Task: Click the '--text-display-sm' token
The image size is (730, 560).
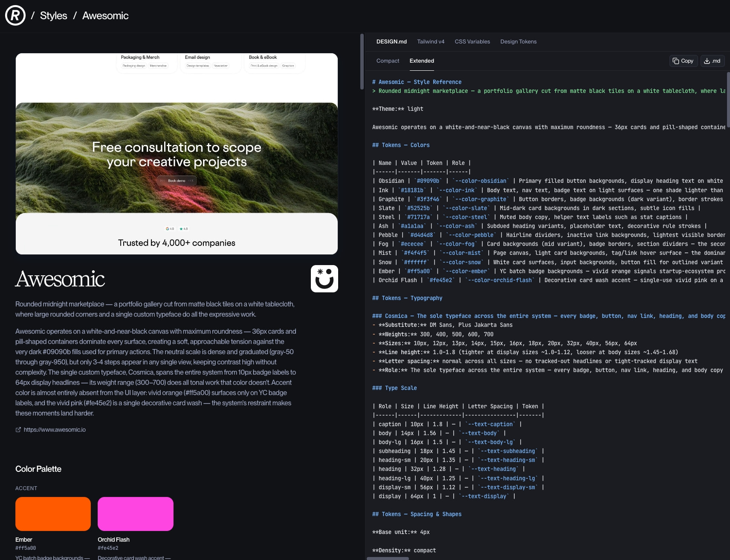Action: pos(508,488)
